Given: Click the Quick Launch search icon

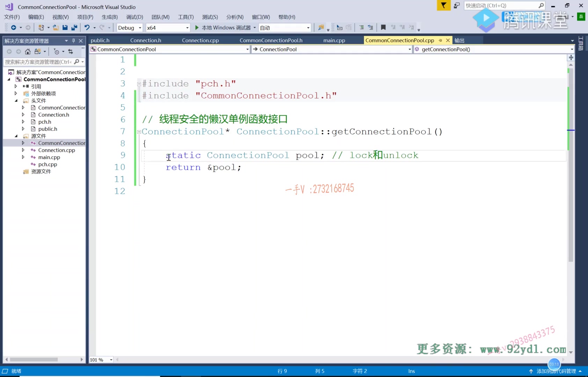Looking at the screenshot, I should (541, 5).
